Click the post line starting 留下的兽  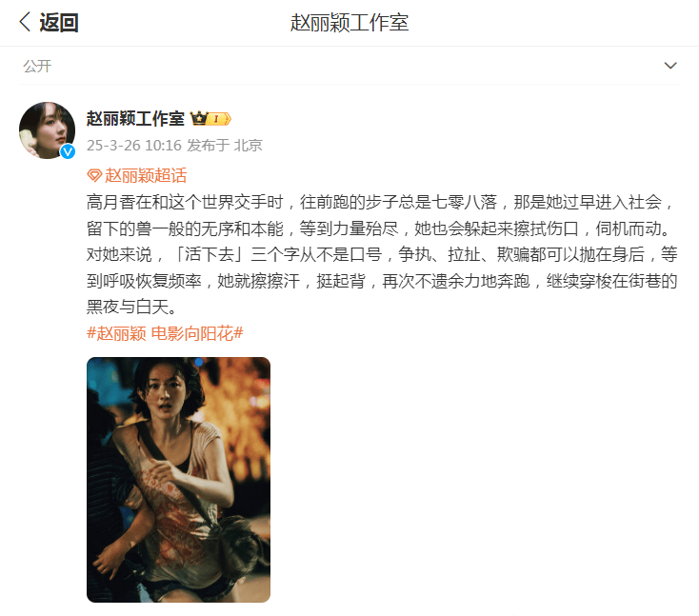click(378, 229)
